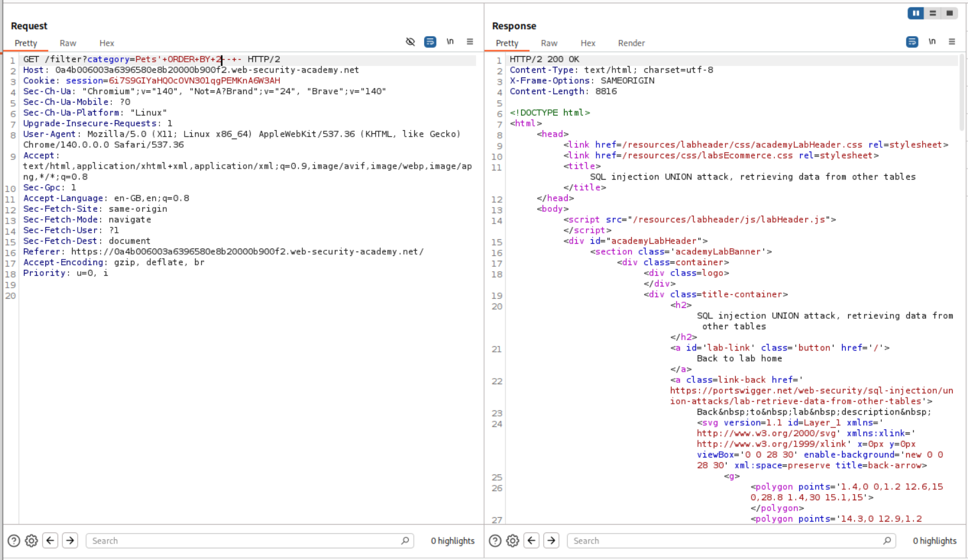Focus the Request search input field

point(244,540)
